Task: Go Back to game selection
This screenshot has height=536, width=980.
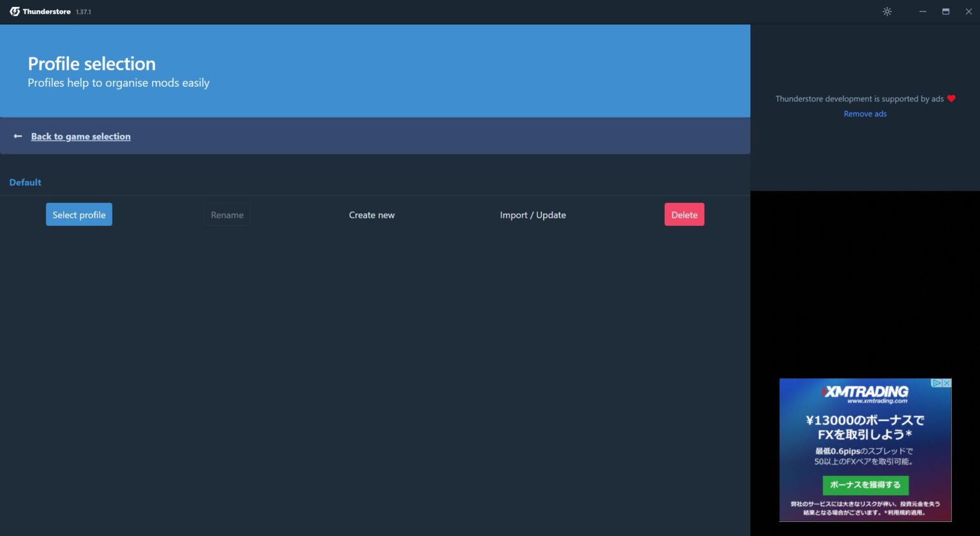Action: (x=80, y=136)
